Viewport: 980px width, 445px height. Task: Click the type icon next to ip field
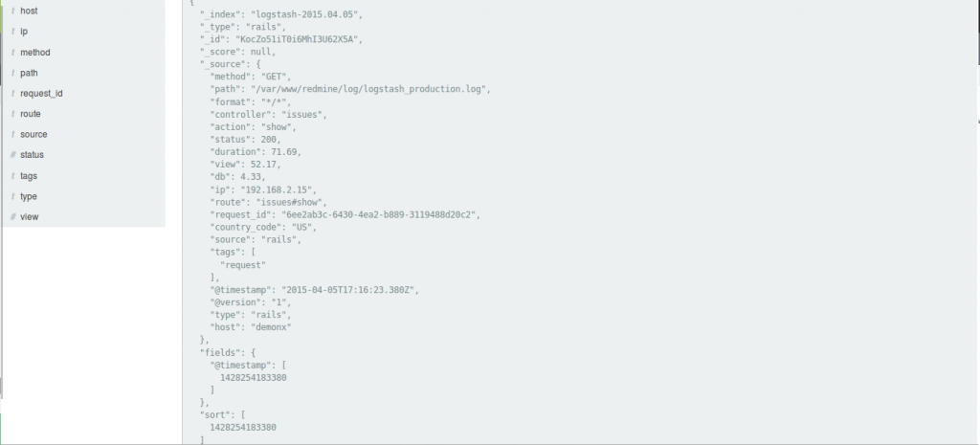pos(12,32)
